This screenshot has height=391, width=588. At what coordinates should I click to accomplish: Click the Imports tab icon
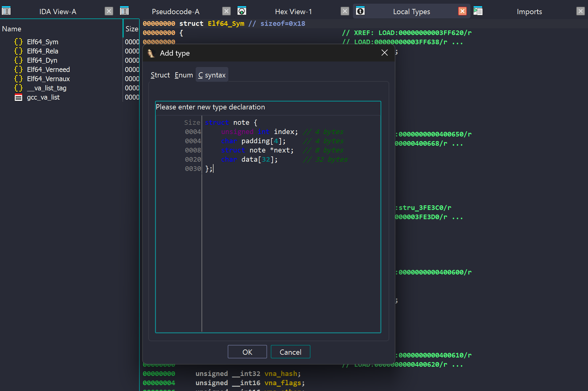[478, 11]
